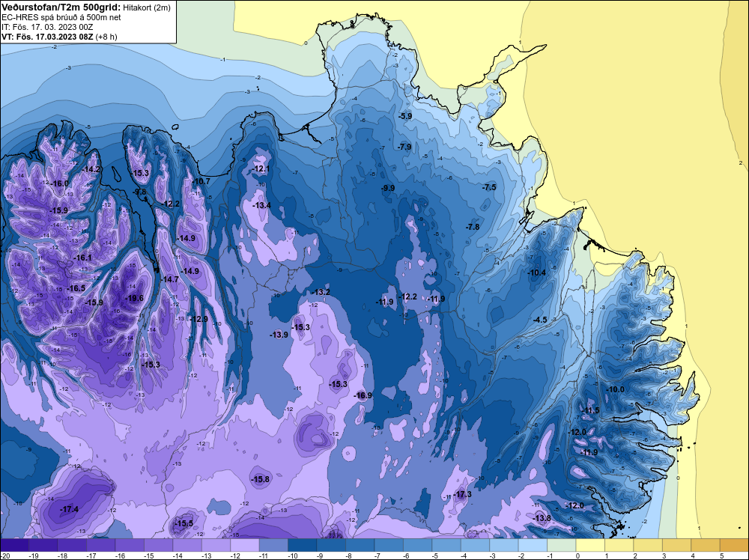This screenshot has height=560, width=749.
Task: Click the -14.7 temperature label
Action: (169, 279)
